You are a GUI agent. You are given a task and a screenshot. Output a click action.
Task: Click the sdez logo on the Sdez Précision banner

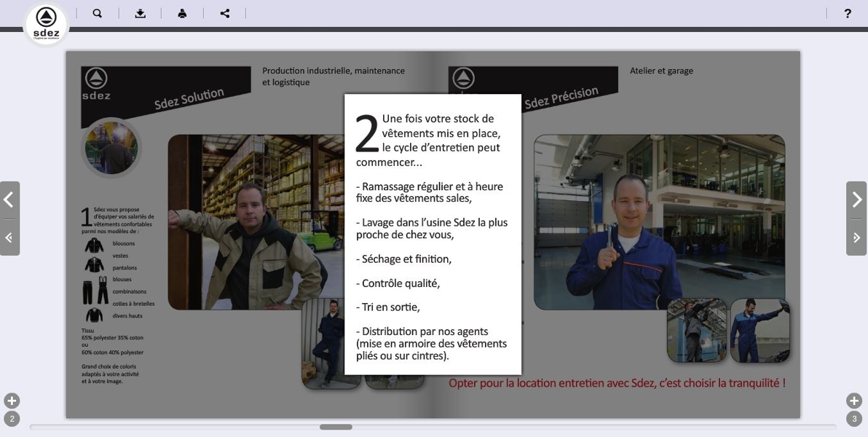(x=464, y=79)
